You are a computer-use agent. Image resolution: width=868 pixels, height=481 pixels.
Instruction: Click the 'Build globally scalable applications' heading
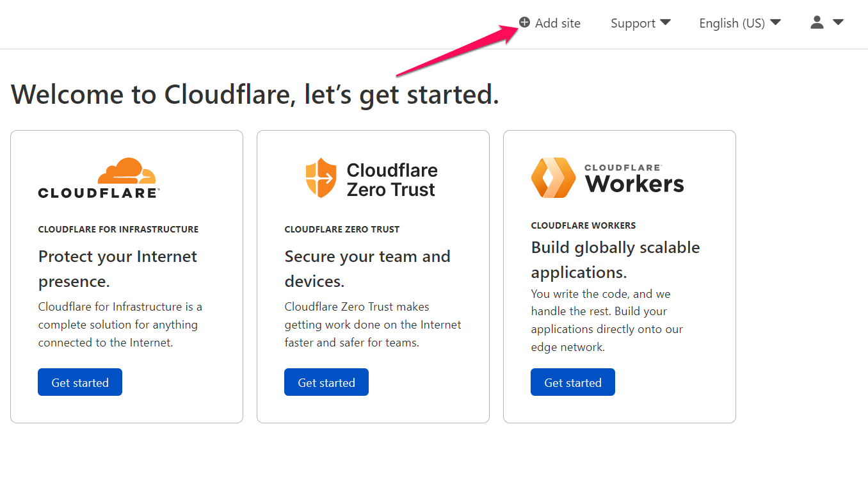(615, 259)
